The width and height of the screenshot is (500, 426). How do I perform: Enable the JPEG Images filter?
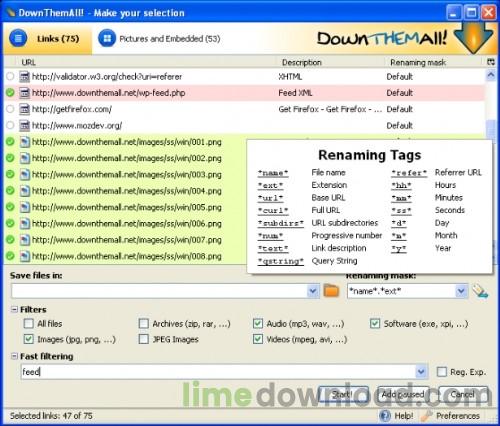pyautogui.click(x=143, y=339)
